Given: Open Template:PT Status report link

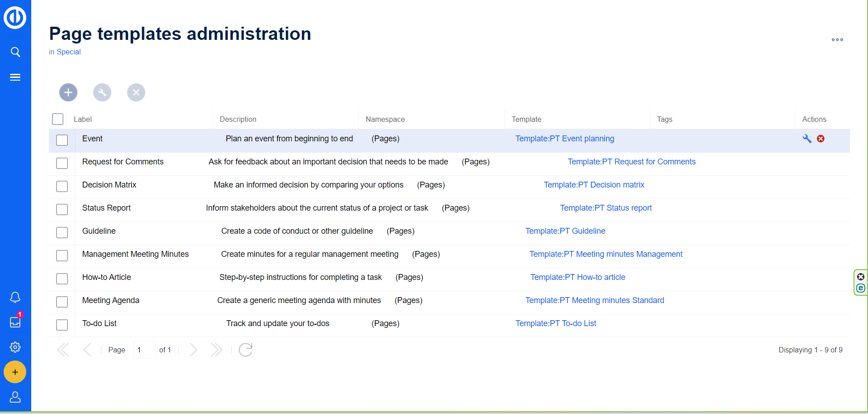Looking at the screenshot, I should (606, 208).
